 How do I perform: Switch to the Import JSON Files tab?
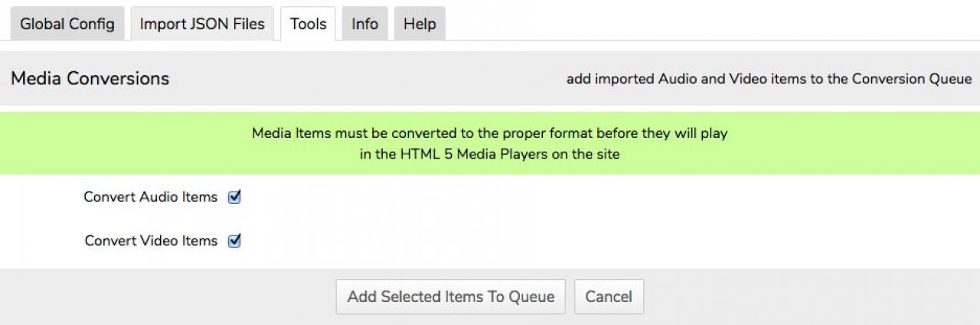pyautogui.click(x=202, y=24)
